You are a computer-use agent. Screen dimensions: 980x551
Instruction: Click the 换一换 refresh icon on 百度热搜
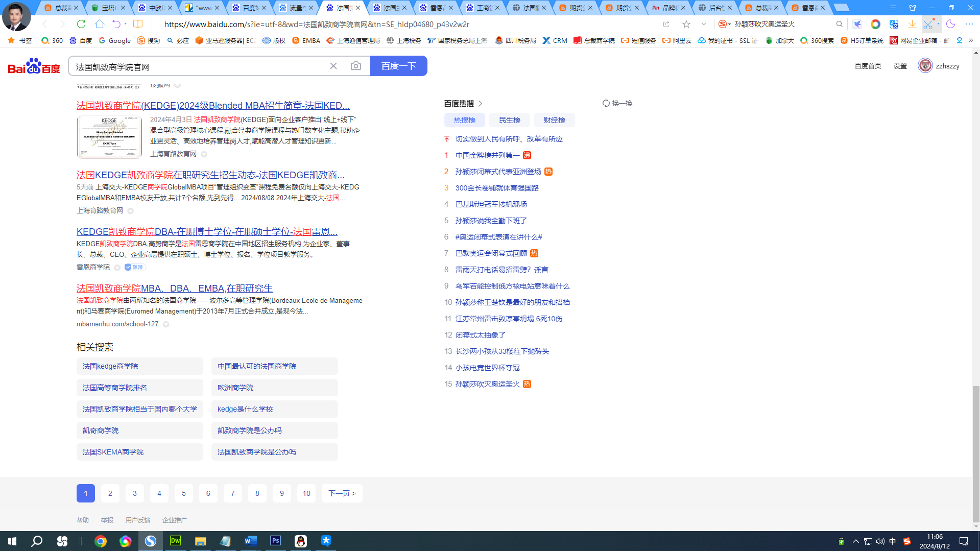pyautogui.click(x=606, y=103)
